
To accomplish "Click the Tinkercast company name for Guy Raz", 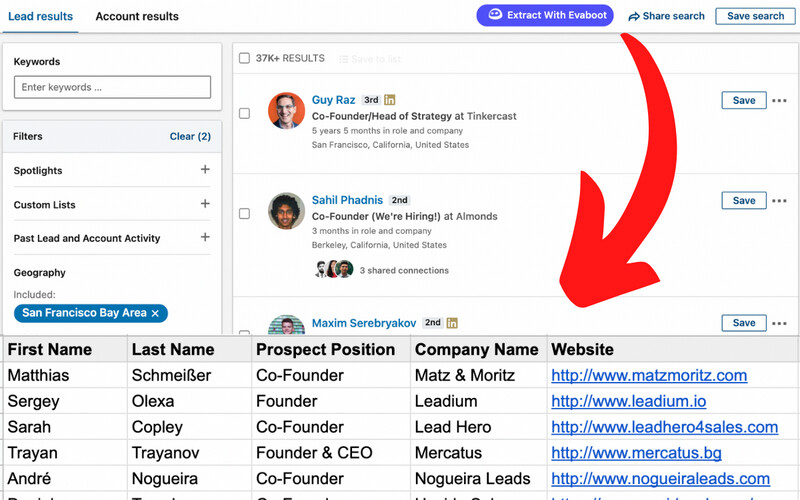I will (491, 116).
